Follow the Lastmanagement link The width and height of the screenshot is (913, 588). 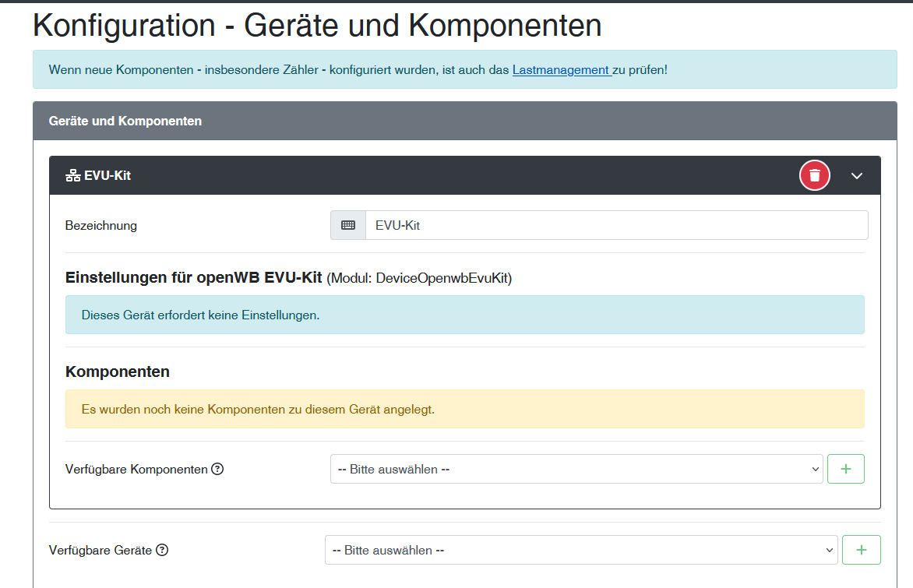(561, 69)
